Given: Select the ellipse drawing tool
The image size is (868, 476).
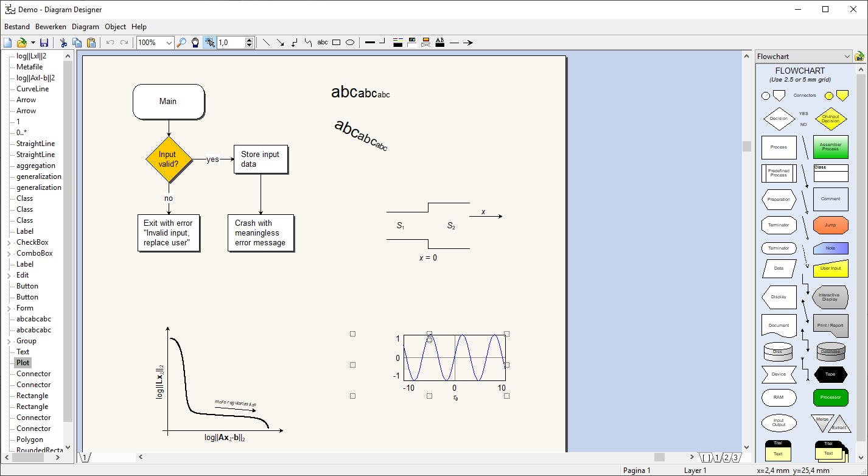Looking at the screenshot, I should (350, 42).
